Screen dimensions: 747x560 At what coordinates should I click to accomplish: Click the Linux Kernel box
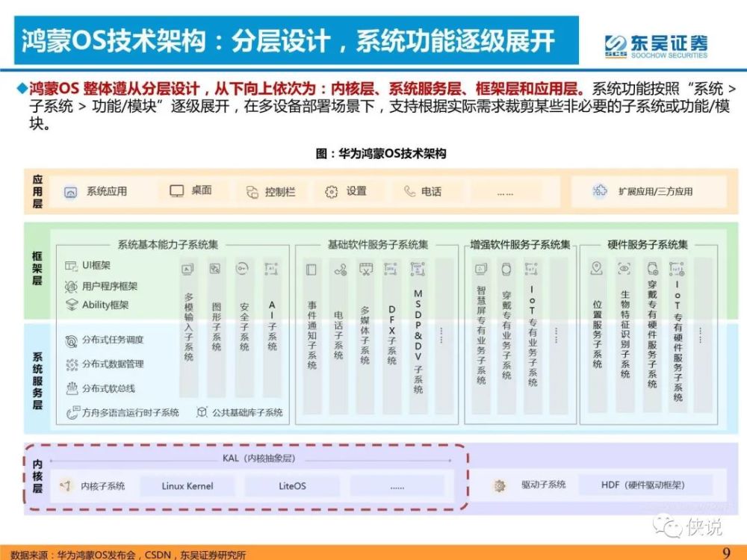pyautogui.click(x=187, y=486)
